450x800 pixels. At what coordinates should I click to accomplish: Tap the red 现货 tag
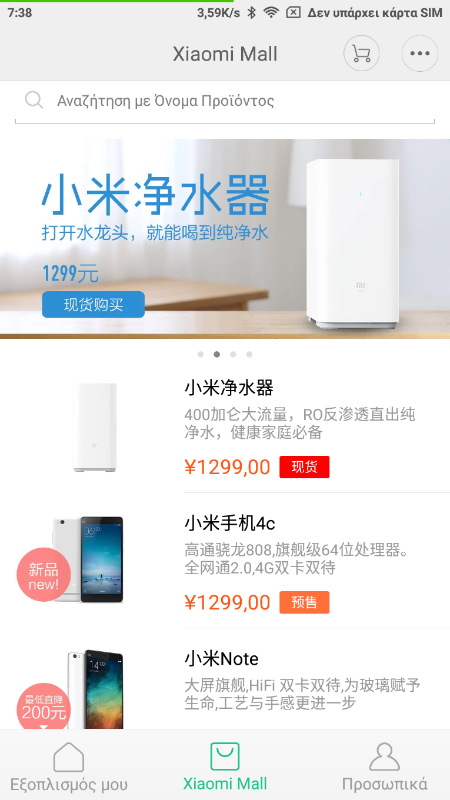(x=304, y=467)
